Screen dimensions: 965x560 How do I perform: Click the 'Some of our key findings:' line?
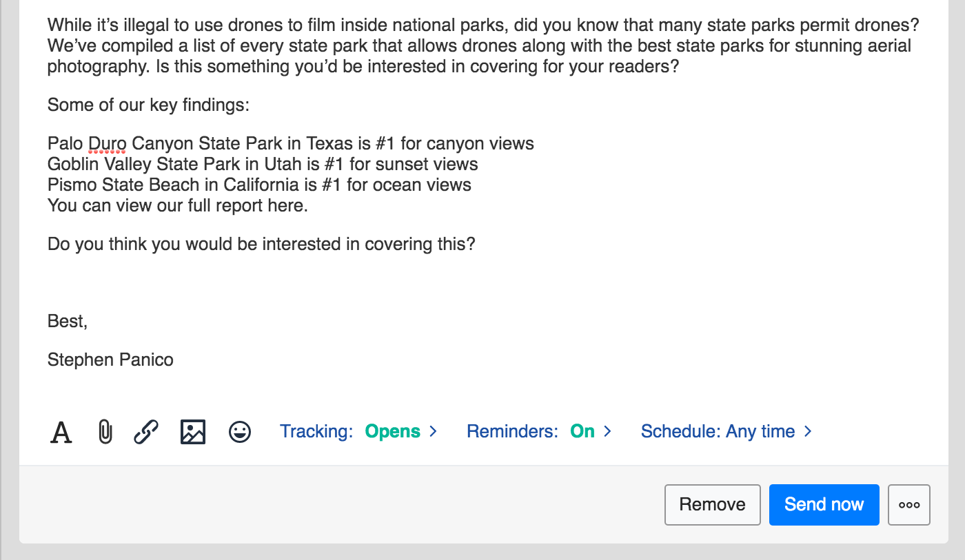coord(148,105)
